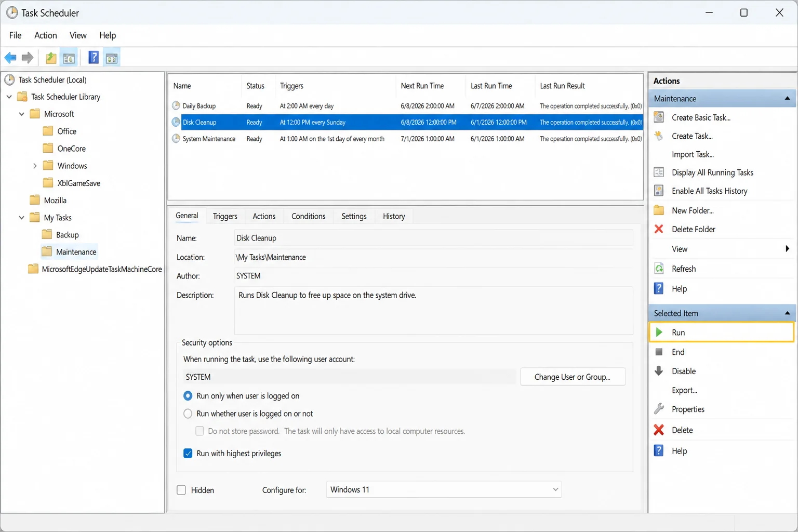
Task: Open the Action menu
Action: tap(46, 35)
